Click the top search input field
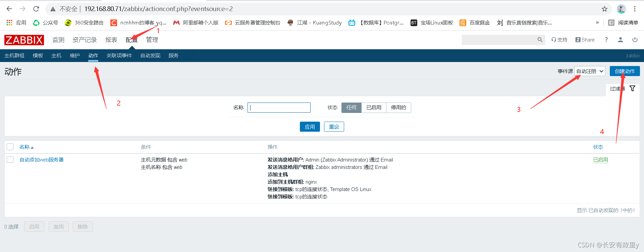Viewport: 644px width, 252px height. pos(499,40)
